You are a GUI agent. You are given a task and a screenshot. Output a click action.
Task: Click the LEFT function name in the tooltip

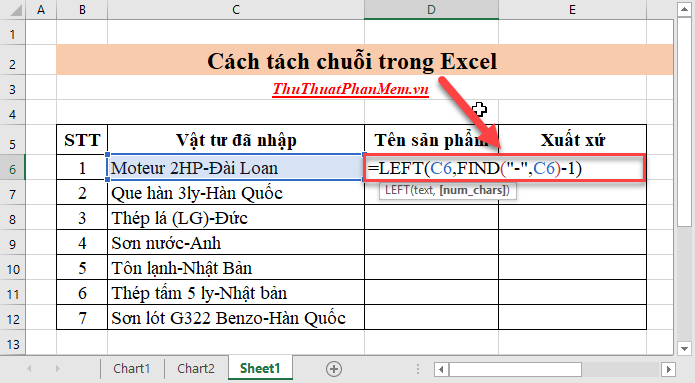(x=397, y=191)
